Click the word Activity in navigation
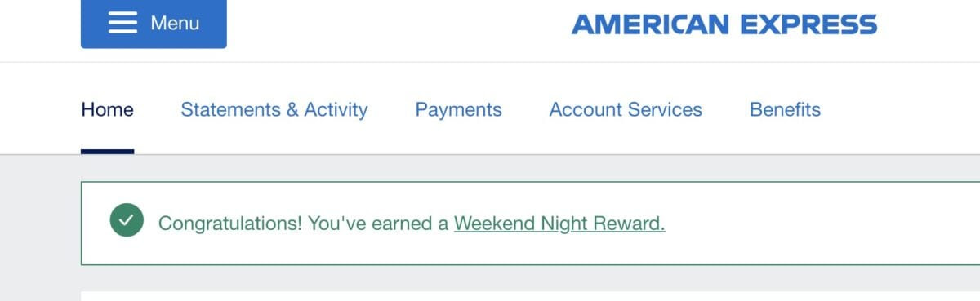Viewport: 980px width, 301px height. point(336,109)
